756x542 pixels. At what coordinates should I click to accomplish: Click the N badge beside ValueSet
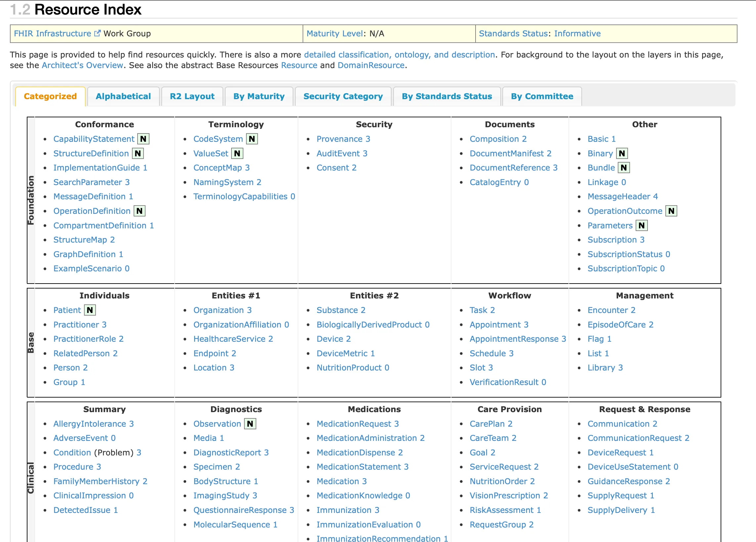pos(238,153)
